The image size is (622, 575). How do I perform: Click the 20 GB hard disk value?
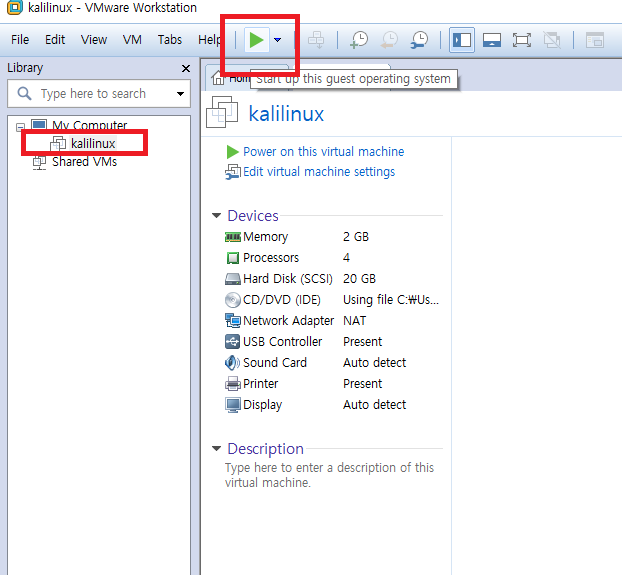point(359,279)
